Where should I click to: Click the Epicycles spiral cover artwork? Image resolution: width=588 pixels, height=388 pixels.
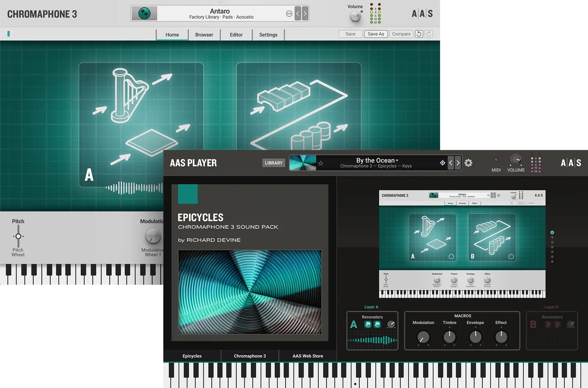pos(250,292)
